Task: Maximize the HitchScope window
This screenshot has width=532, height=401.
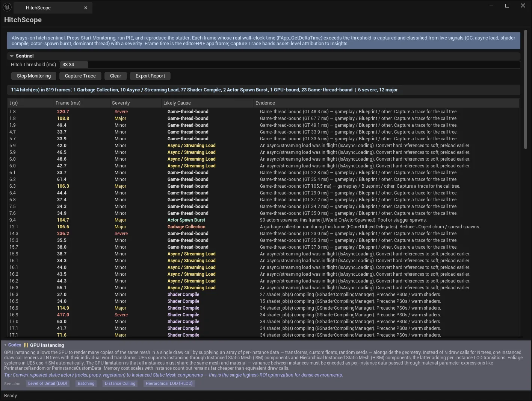Action: pos(507,6)
